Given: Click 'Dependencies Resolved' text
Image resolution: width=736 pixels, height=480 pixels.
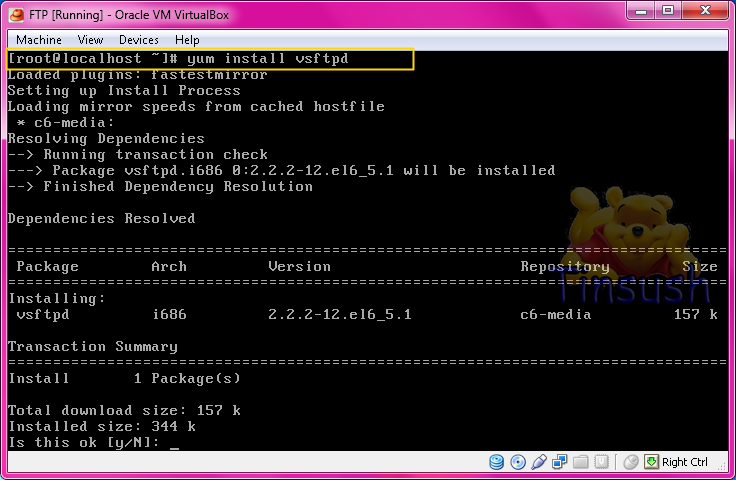Looking at the screenshot, I should coord(101,219).
